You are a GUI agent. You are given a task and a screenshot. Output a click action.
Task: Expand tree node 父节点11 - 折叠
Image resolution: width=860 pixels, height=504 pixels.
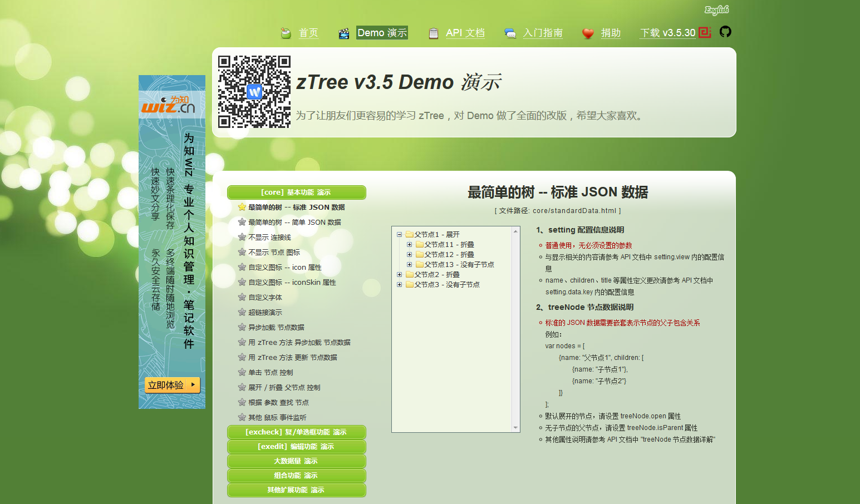coord(409,245)
